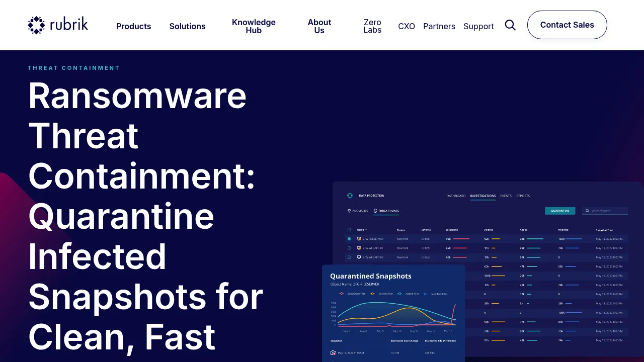This screenshot has width=644, height=362.
Task: Click the "DATA PROTECTION" label in dashboard
Action: click(x=371, y=196)
